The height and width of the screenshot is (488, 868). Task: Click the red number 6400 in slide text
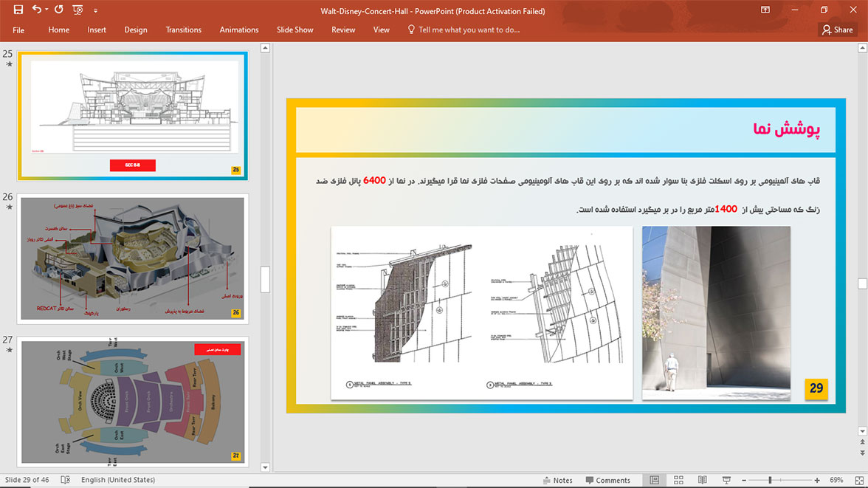[x=374, y=181]
